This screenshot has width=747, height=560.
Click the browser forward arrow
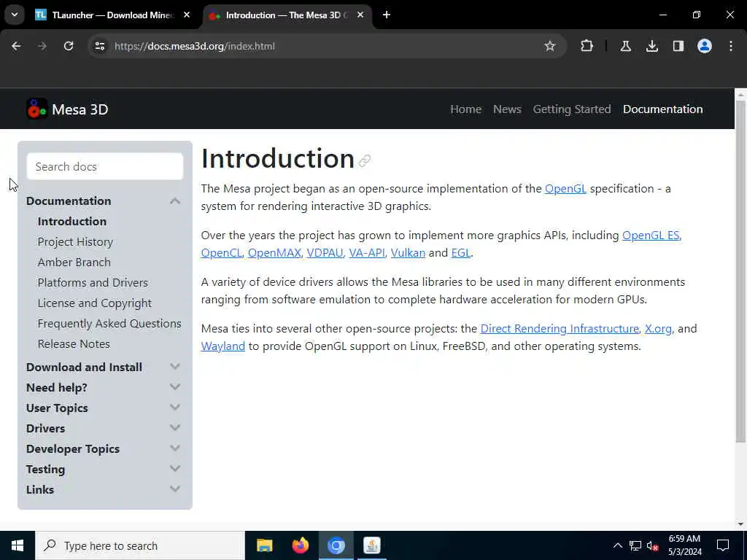[x=42, y=46]
